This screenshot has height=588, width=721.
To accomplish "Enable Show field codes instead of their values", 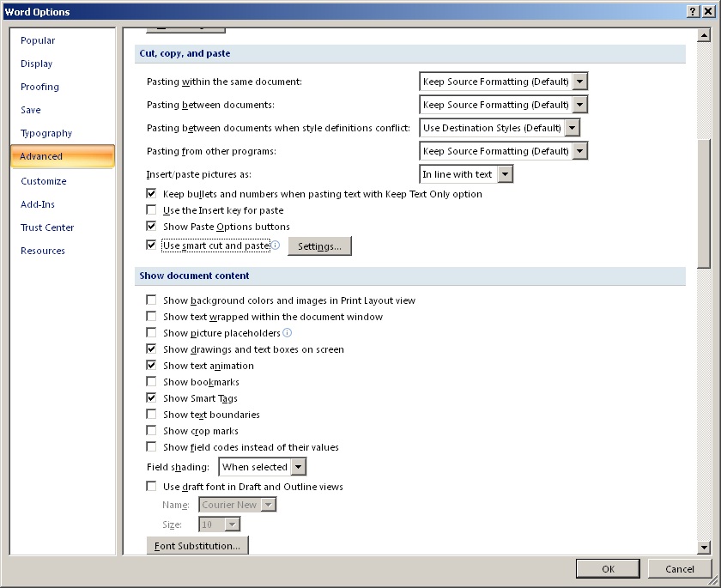I will click(x=151, y=447).
